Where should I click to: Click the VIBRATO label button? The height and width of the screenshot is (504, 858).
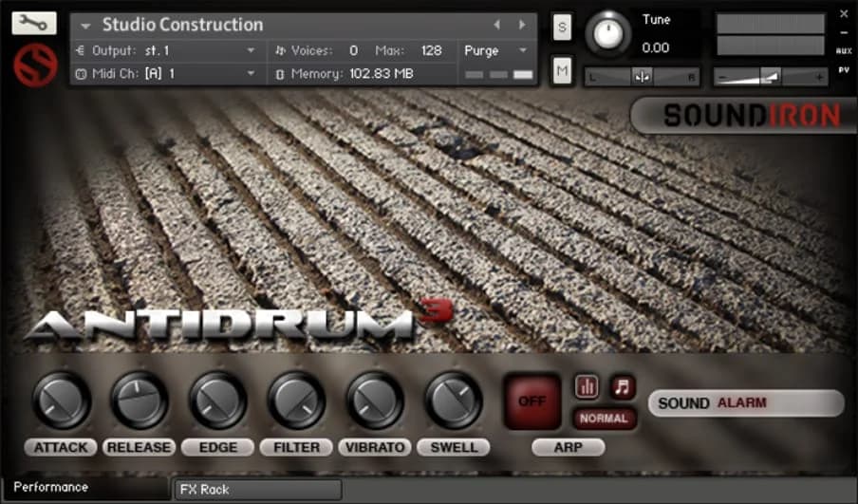[375, 448]
